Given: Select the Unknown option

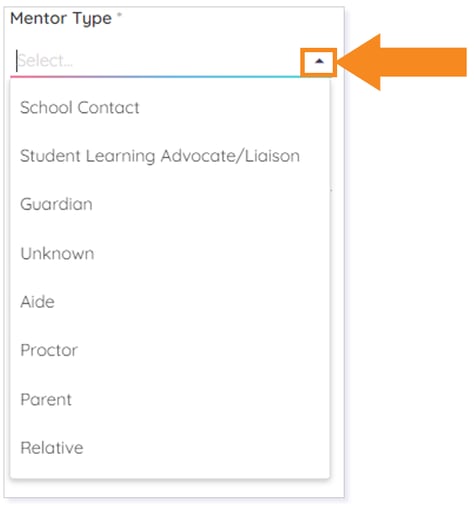Looking at the screenshot, I should [170, 253].
